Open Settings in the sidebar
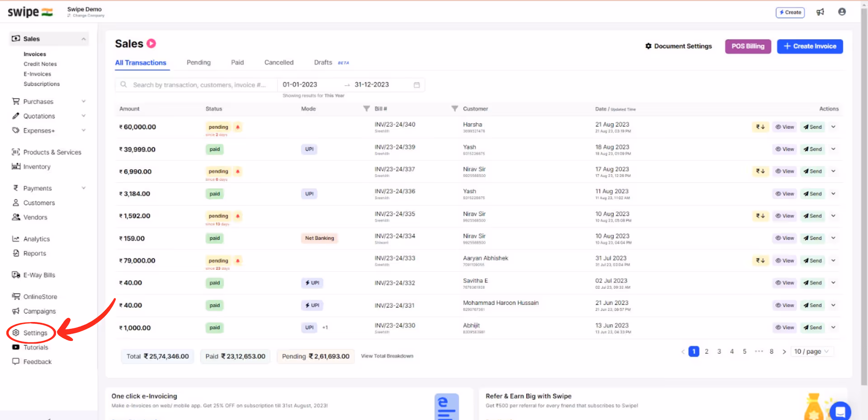Viewport: 868px width, 420px height. 35,333
